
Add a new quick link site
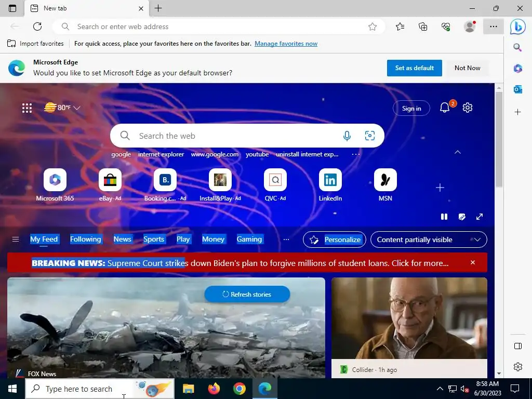(x=440, y=188)
